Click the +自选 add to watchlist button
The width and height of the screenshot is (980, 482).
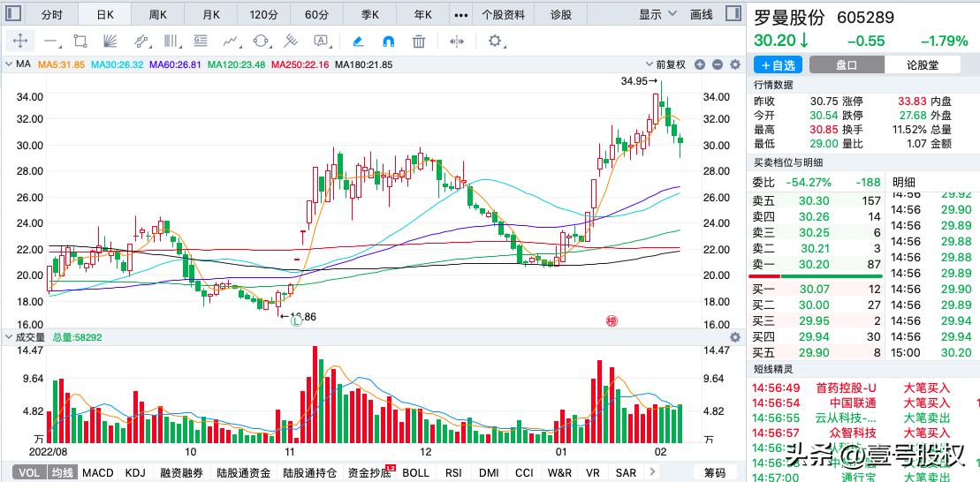coord(778,64)
